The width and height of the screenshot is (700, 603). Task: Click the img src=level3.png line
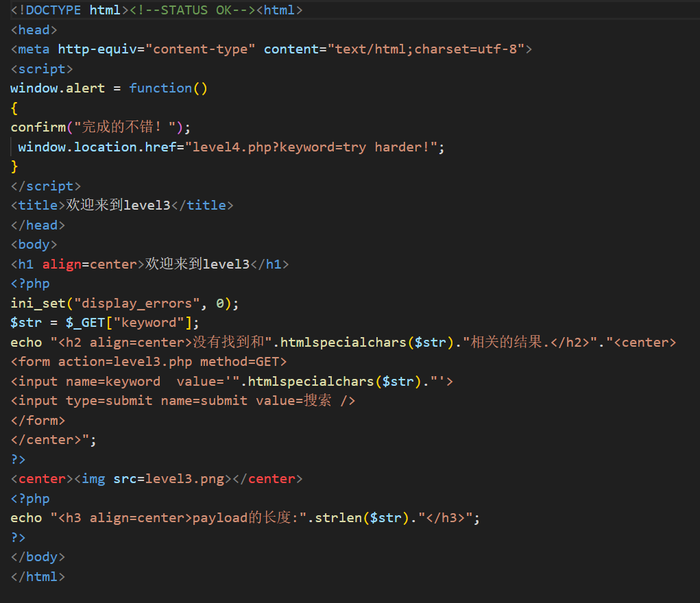coord(157,479)
